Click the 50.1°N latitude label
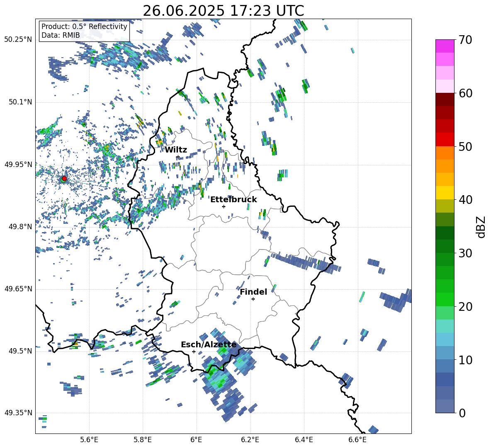This screenshot has height=448, width=491. click(x=20, y=102)
